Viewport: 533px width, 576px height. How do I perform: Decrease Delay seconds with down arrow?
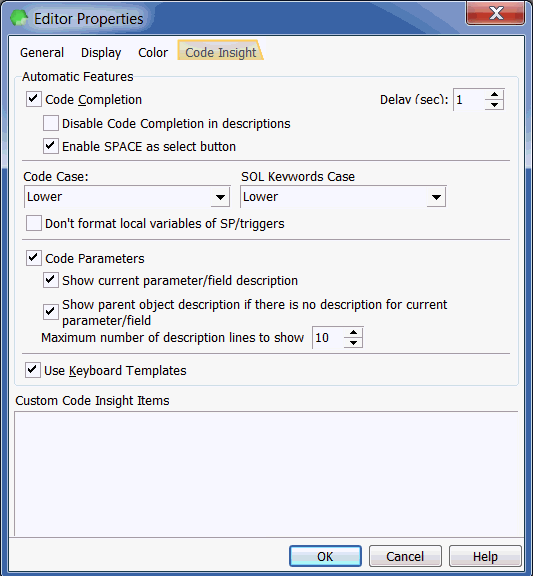click(494, 105)
